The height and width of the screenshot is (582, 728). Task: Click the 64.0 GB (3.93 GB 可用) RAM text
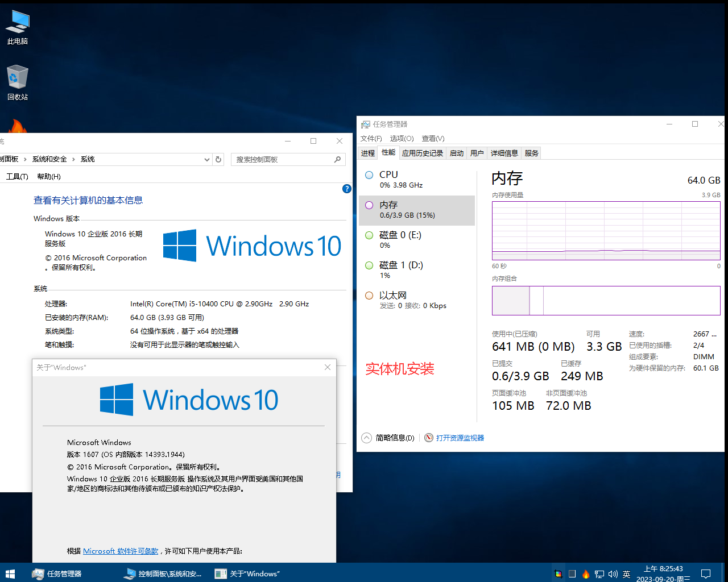pyautogui.click(x=167, y=318)
